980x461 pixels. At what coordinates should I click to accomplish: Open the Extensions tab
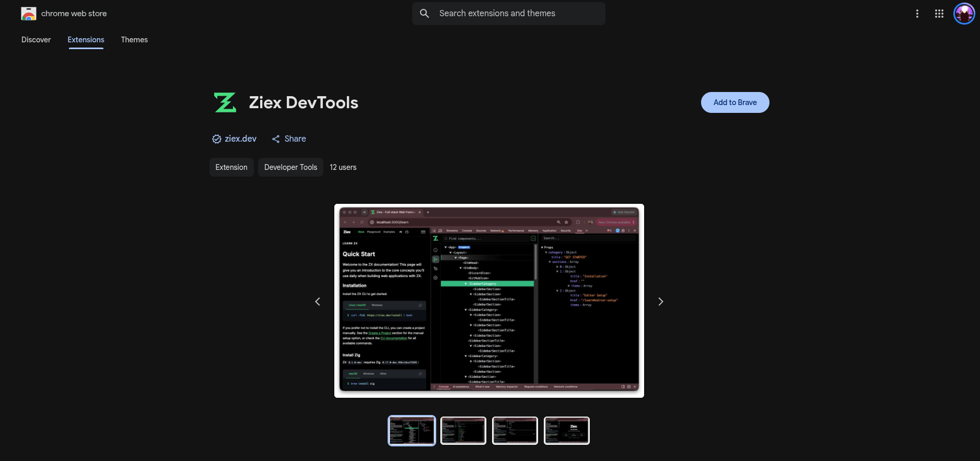86,40
